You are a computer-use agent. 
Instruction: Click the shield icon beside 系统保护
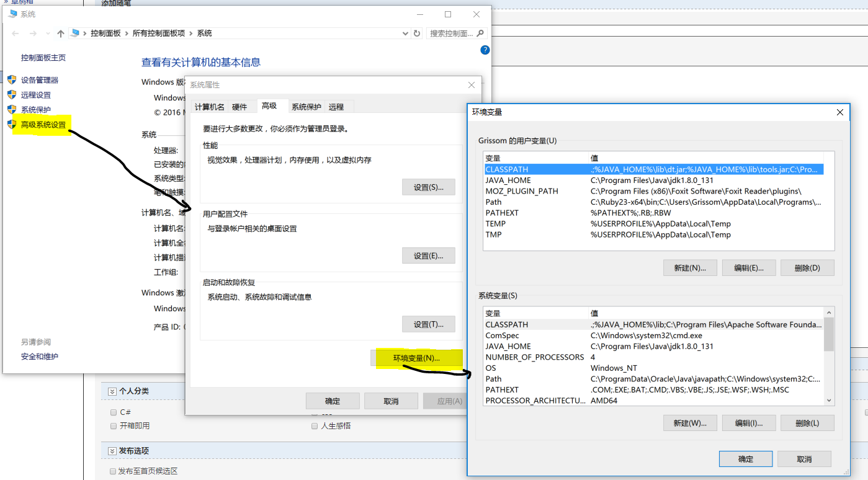tap(12, 109)
